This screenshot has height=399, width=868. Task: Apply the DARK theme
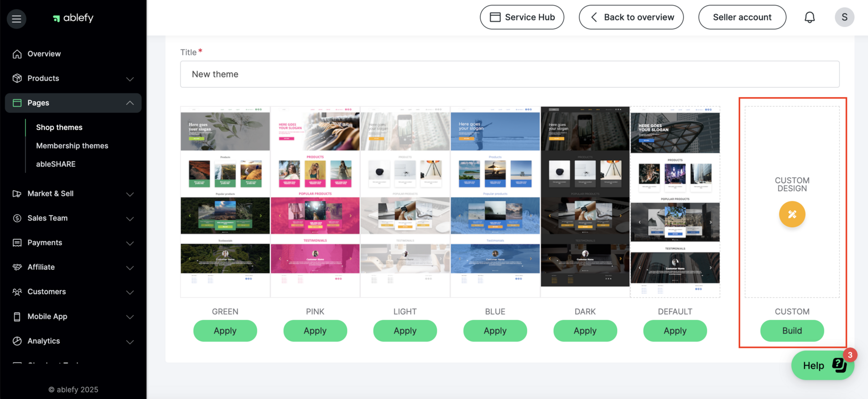(585, 331)
